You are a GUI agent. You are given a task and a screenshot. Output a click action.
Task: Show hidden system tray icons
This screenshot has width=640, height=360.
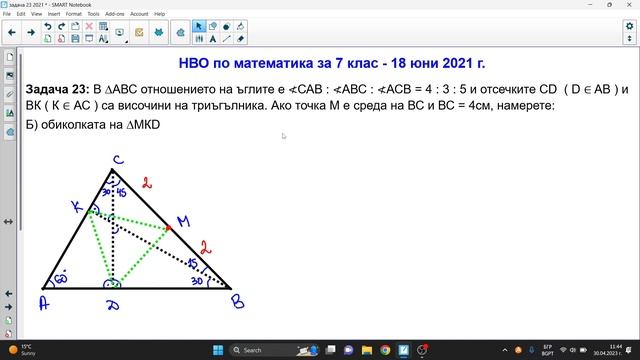click(505, 350)
